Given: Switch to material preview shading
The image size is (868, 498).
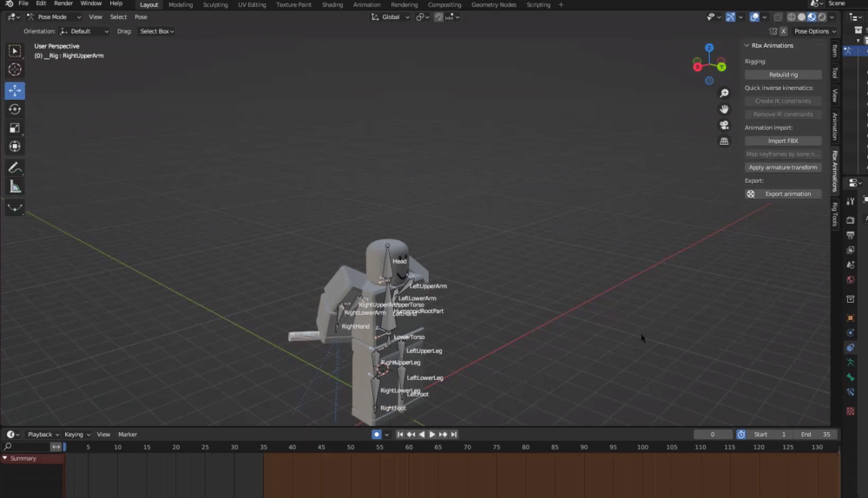Looking at the screenshot, I should [x=812, y=17].
